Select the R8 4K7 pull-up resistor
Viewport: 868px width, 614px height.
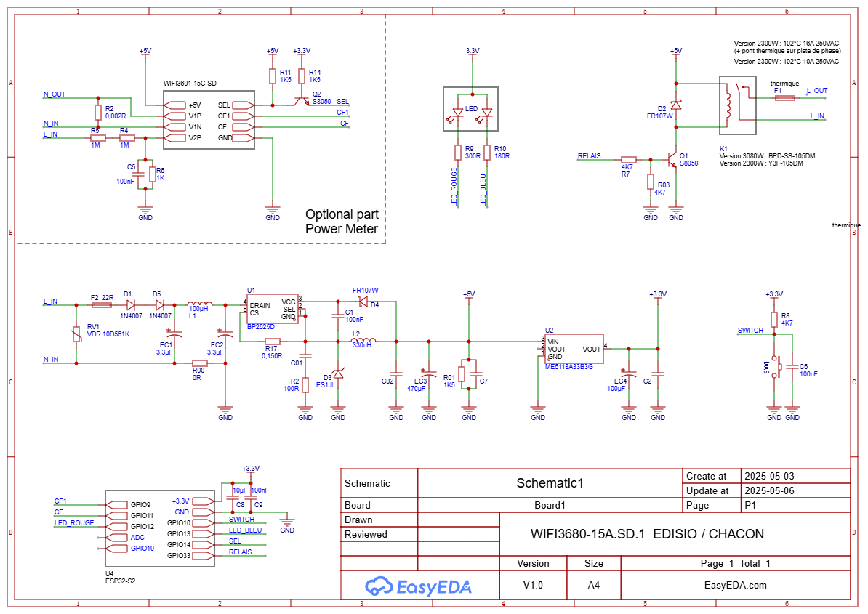pos(774,320)
